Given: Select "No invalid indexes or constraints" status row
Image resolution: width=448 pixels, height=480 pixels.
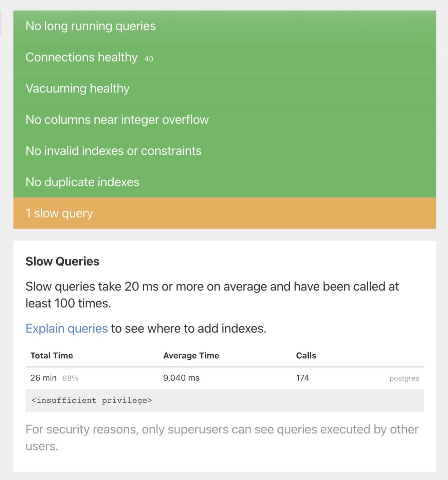Looking at the screenshot, I should [x=113, y=151].
